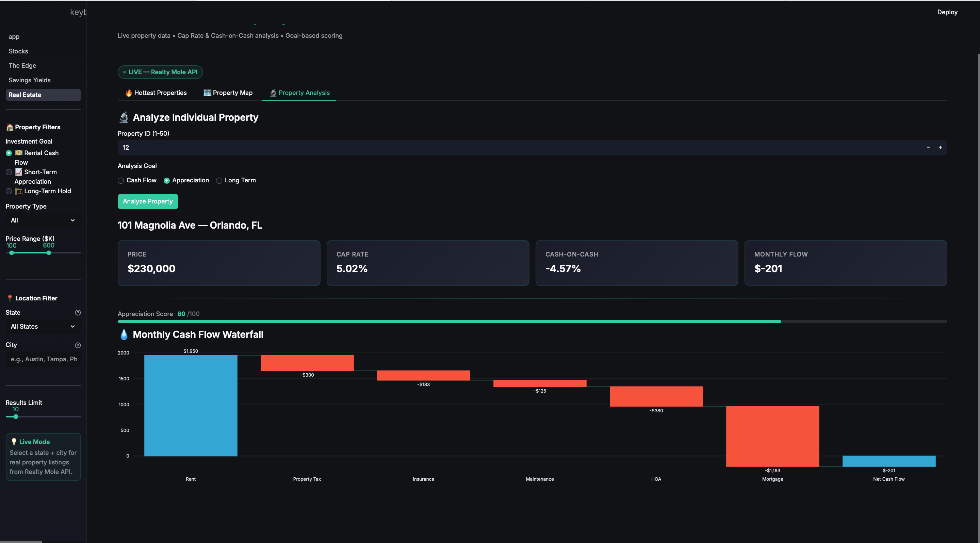Click the minus stepper on Property ID
This screenshot has width=980, height=543.
click(x=928, y=147)
